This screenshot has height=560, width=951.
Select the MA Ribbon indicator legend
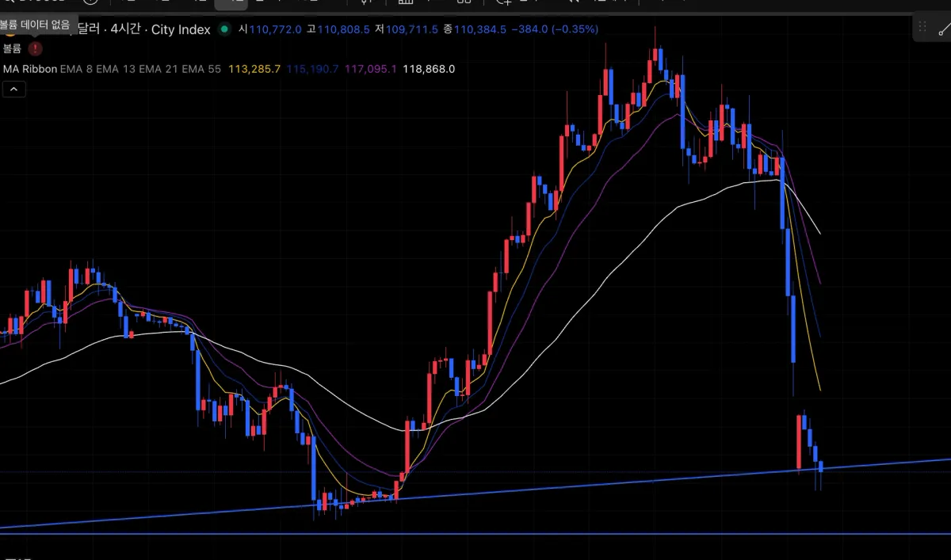(x=30, y=69)
